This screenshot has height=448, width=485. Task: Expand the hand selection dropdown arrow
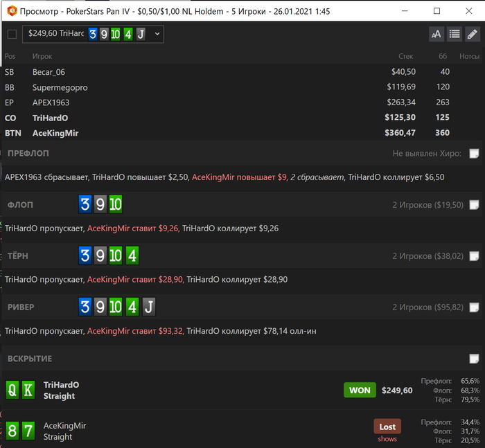pos(157,34)
